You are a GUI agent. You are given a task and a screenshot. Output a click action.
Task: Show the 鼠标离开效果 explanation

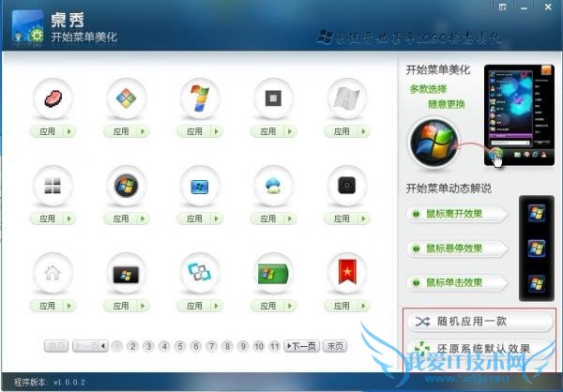458,215
